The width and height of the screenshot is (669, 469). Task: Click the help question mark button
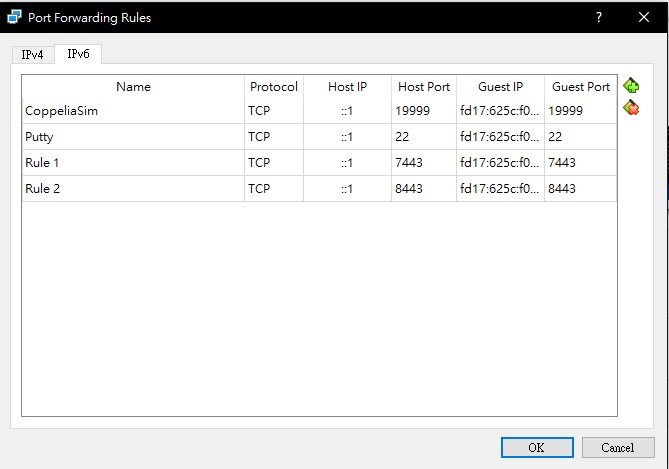point(599,17)
